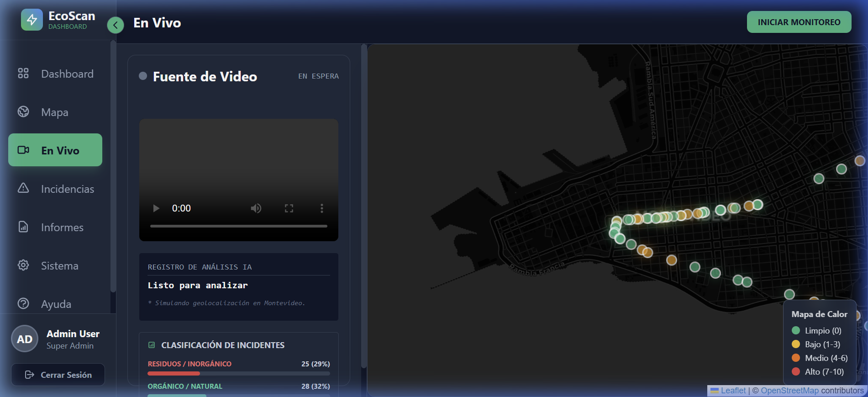The height and width of the screenshot is (397, 868).
Task: Open the Dashboard menu item
Action: click(x=55, y=74)
